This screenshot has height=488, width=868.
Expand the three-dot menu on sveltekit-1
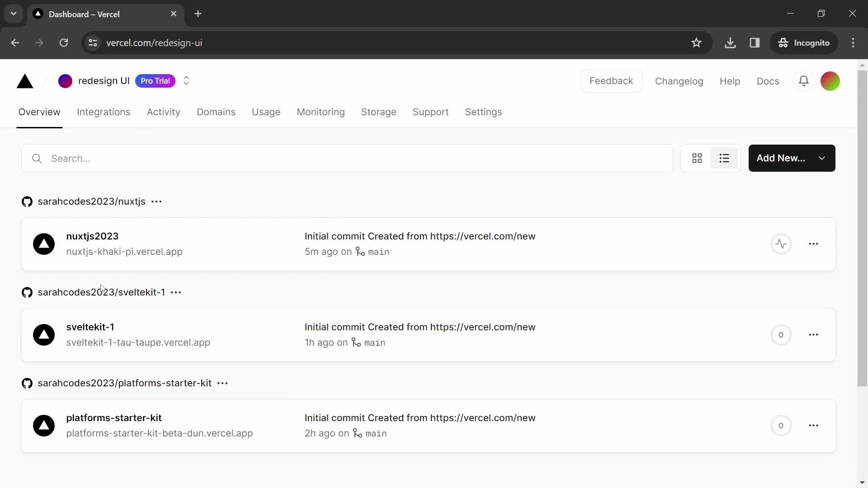814,334
